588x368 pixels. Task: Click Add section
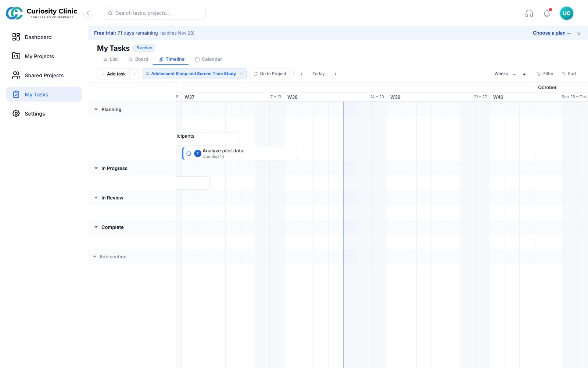pyautogui.click(x=110, y=256)
